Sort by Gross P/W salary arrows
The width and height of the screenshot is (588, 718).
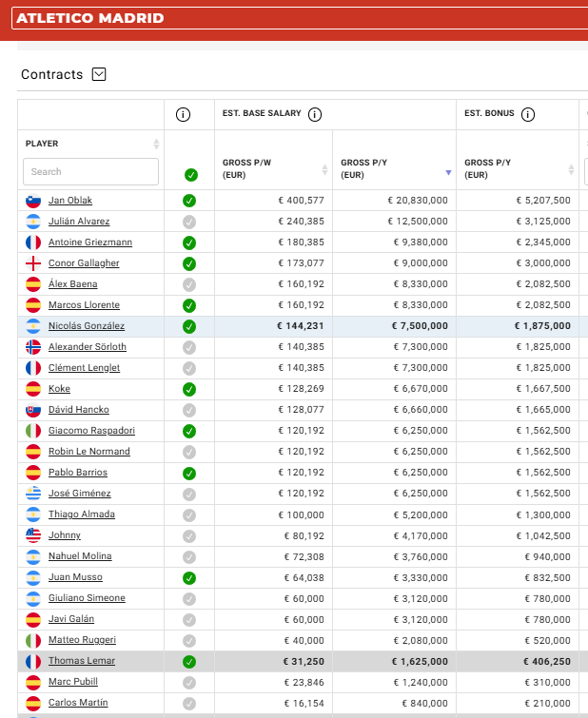(x=325, y=169)
